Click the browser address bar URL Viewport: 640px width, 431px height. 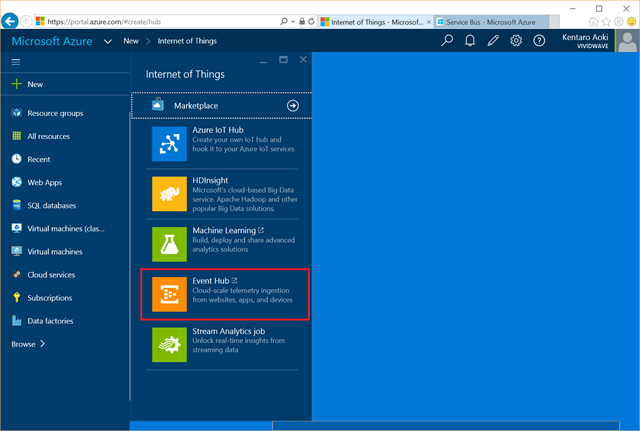(104, 22)
